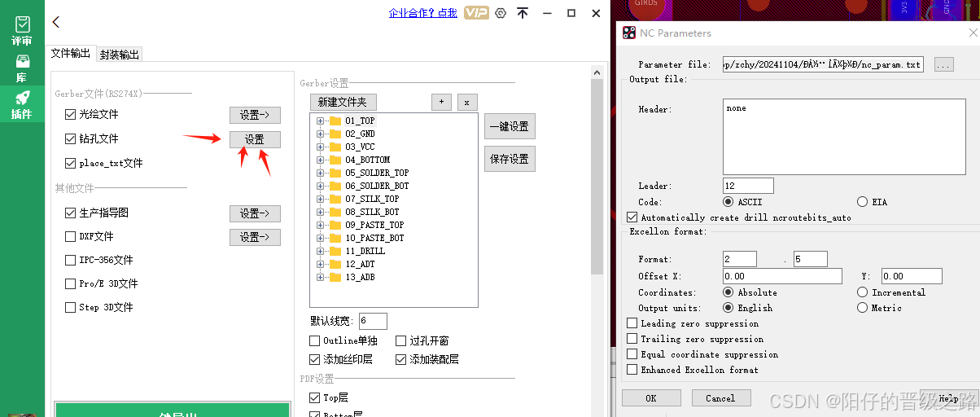This screenshot has height=417, width=980.
Task: Switch to the 文件输出 tab
Action: (x=71, y=53)
